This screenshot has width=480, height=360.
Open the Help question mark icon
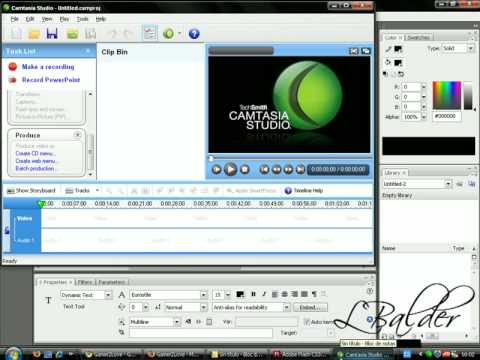tap(194, 34)
